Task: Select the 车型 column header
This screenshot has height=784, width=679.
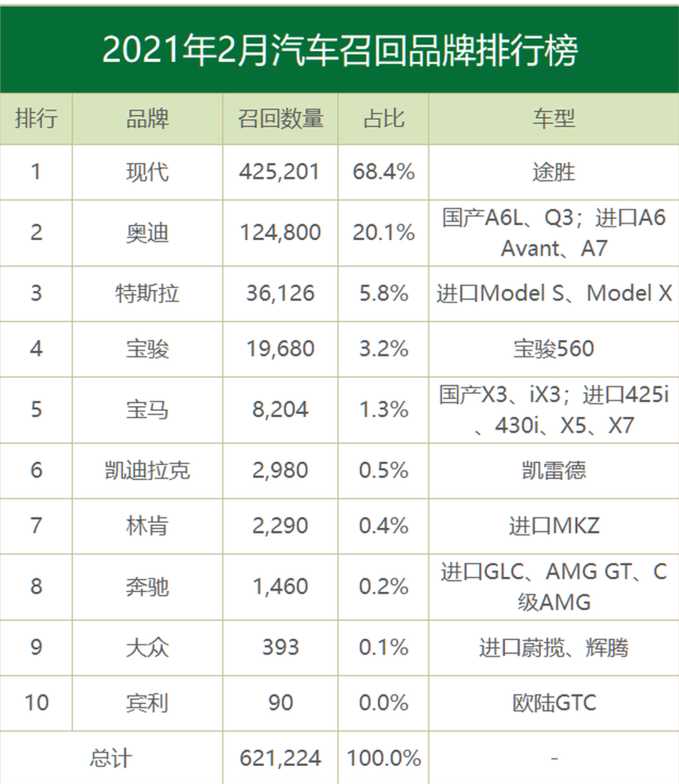Action: [x=554, y=119]
